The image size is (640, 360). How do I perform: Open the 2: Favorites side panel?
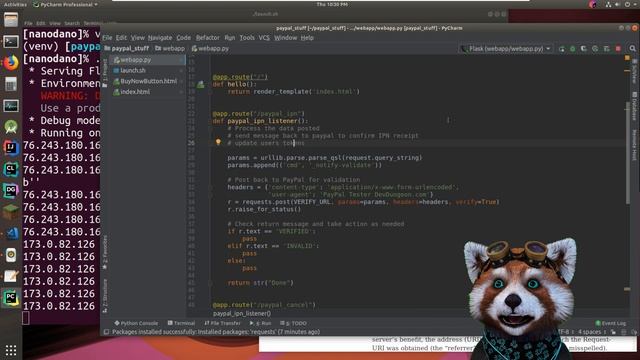tap(105, 252)
